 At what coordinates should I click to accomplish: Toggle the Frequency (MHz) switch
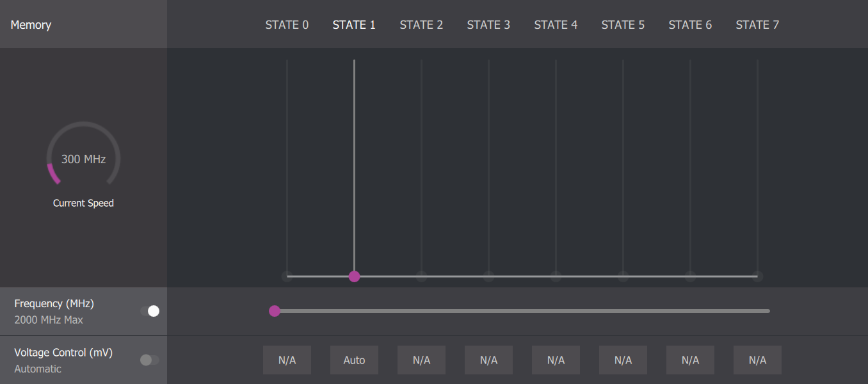click(150, 311)
